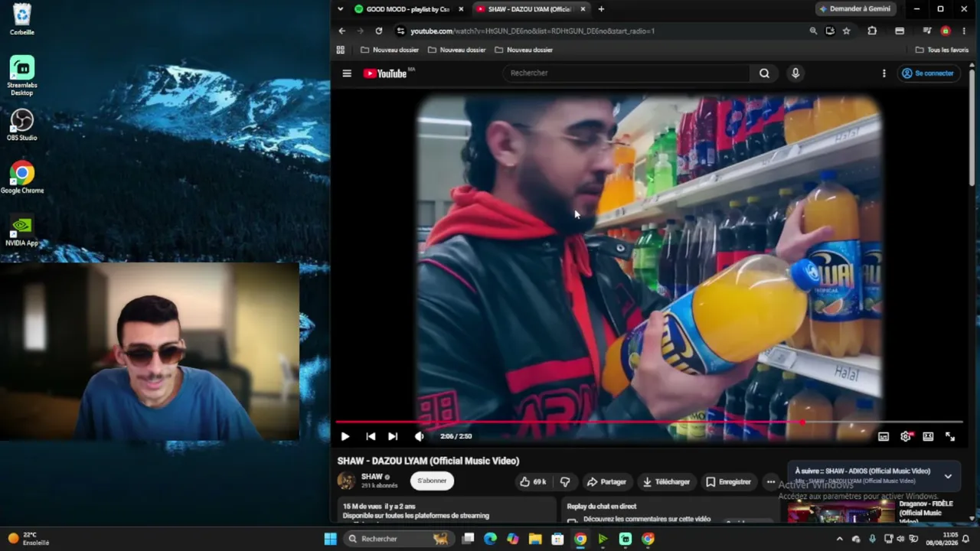The width and height of the screenshot is (980, 551).
Task: Click the Chrome address bar URL
Action: coord(532,31)
